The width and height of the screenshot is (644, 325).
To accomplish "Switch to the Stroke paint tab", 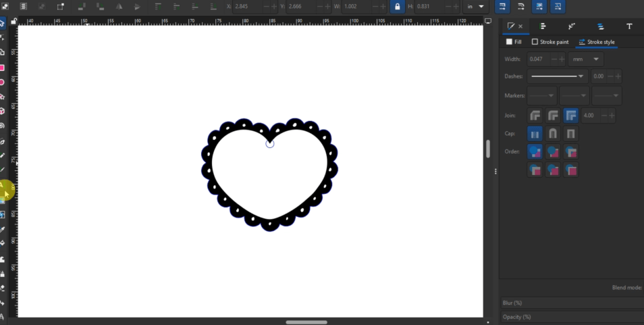I will coord(549,42).
